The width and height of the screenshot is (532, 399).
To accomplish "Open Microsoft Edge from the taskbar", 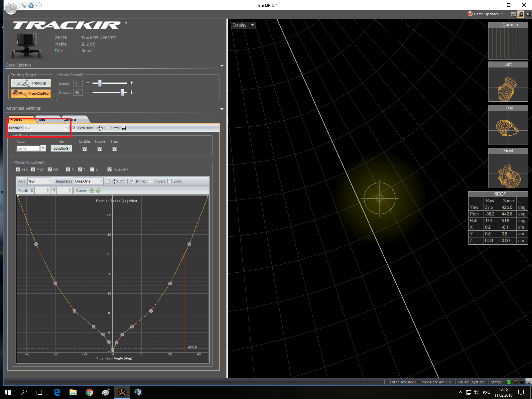I will 57,392.
